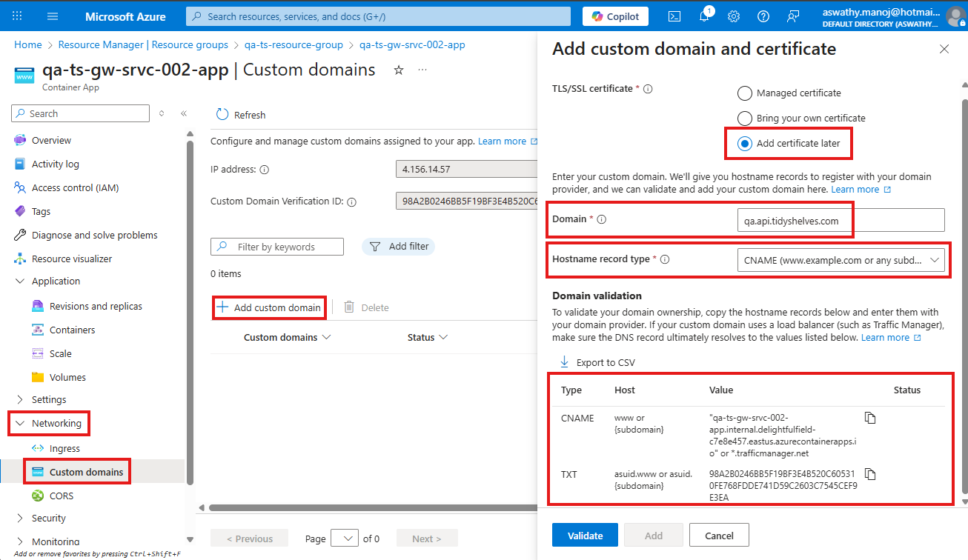Open Tags in the sidebar
This screenshot has height=560, width=968.
click(41, 212)
